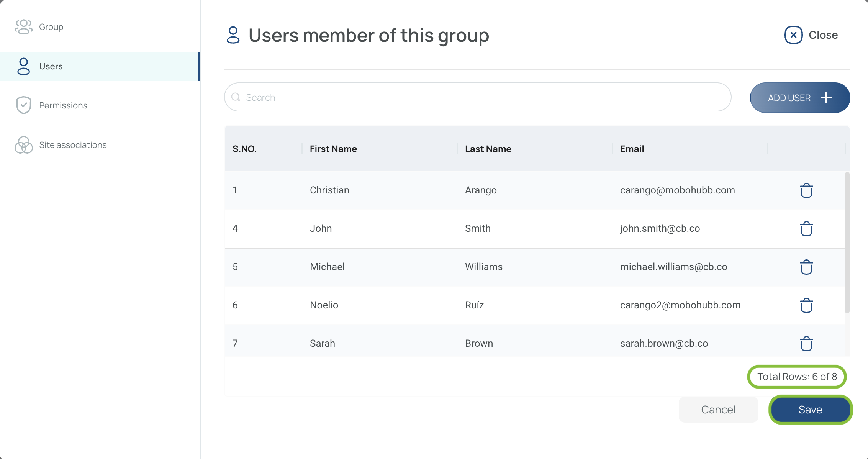Click the ADD USER button

point(800,98)
